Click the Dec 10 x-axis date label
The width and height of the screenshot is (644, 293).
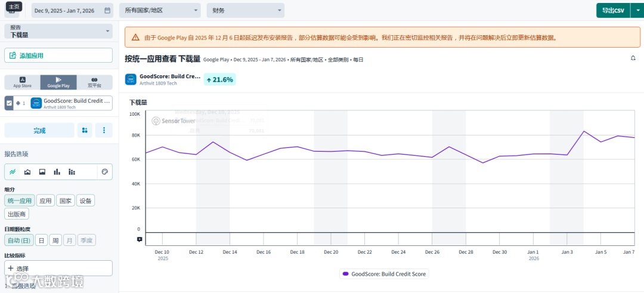pos(162,252)
